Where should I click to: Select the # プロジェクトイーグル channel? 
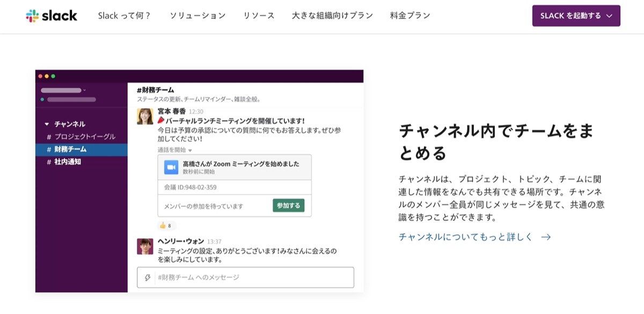(81, 137)
